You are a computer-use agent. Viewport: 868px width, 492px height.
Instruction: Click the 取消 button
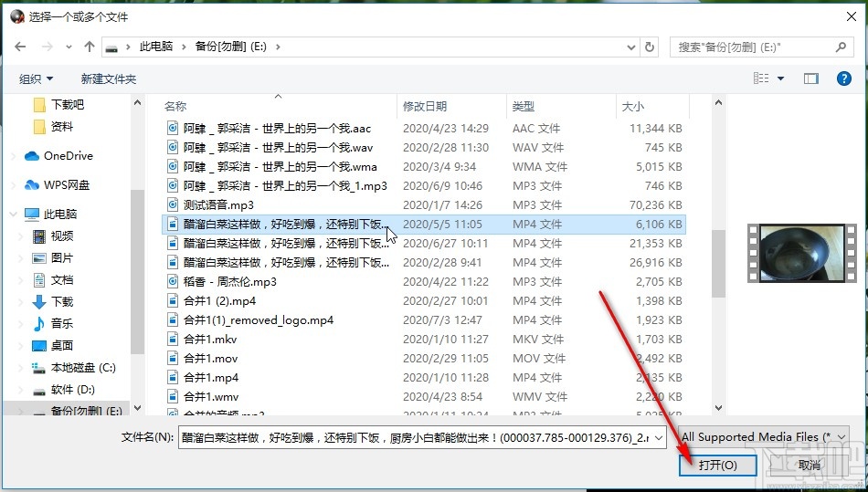[809, 465]
